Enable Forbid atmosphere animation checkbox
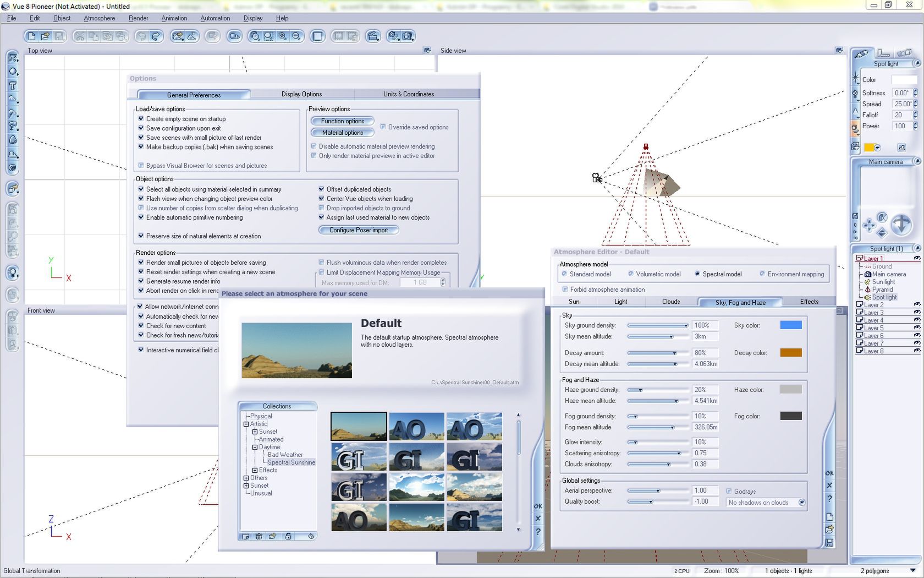924x578 pixels. click(565, 290)
